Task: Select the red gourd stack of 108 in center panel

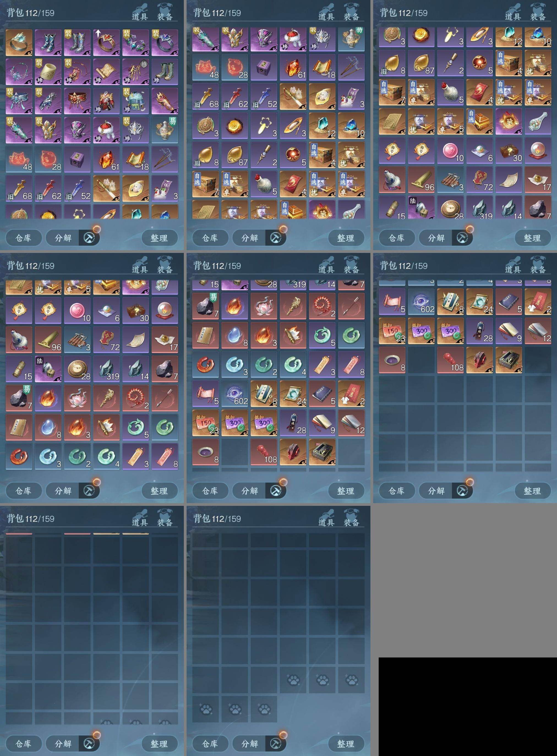Action: tap(264, 452)
